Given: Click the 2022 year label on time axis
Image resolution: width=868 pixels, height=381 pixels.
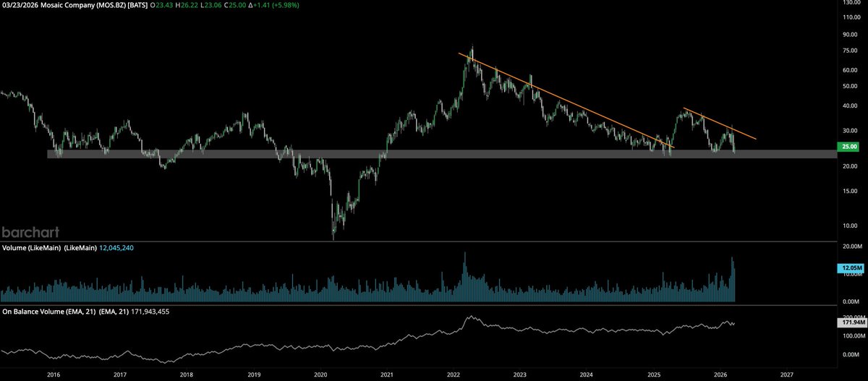Looking at the screenshot, I should [x=454, y=375].
